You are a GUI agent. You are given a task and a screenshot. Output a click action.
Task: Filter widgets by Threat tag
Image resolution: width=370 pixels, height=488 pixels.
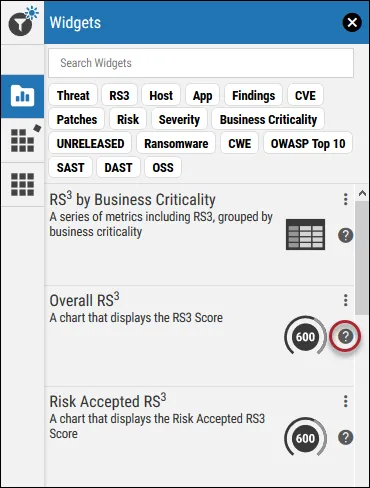coord(73,96)
